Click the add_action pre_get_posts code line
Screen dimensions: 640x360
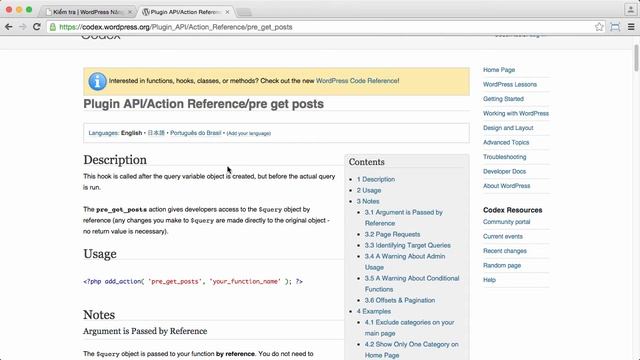(193, 281)
